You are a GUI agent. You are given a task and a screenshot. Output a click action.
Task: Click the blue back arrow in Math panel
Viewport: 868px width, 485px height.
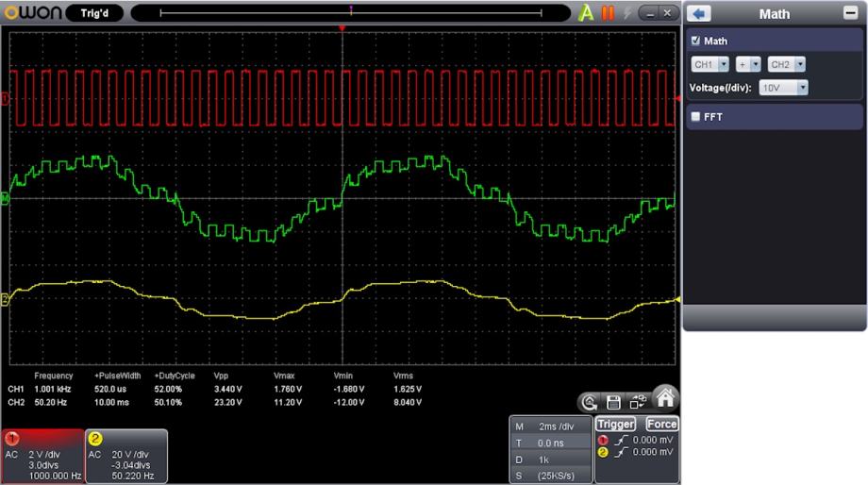[699, 14]
